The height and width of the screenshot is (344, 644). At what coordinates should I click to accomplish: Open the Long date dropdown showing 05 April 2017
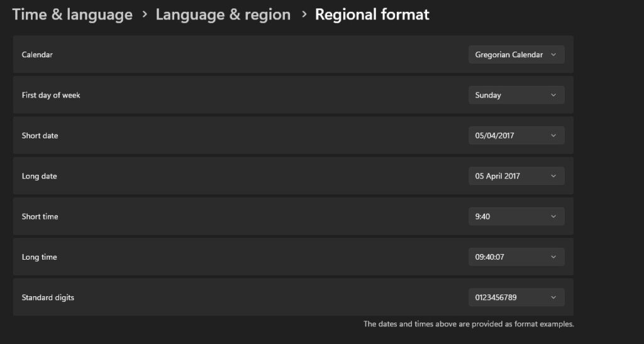[x=516, y=176]
